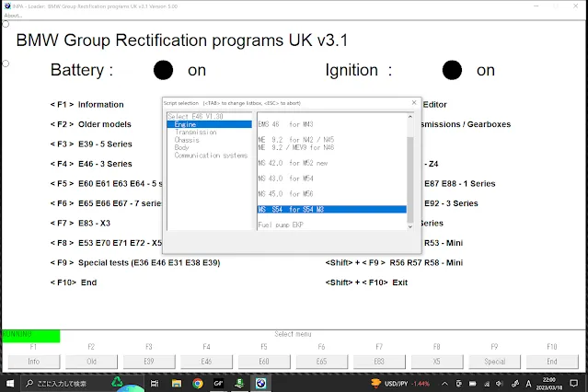Screen dimensions: 588x392
Task: Click the green RUNNING status label
Action: coord(30,336)
